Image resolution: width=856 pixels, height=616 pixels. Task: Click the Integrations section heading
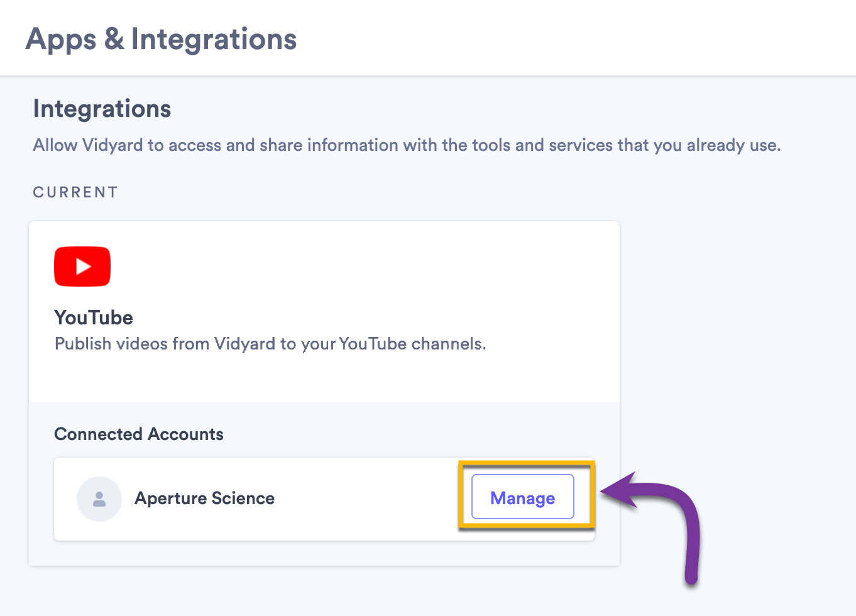[x=102, y=109]
